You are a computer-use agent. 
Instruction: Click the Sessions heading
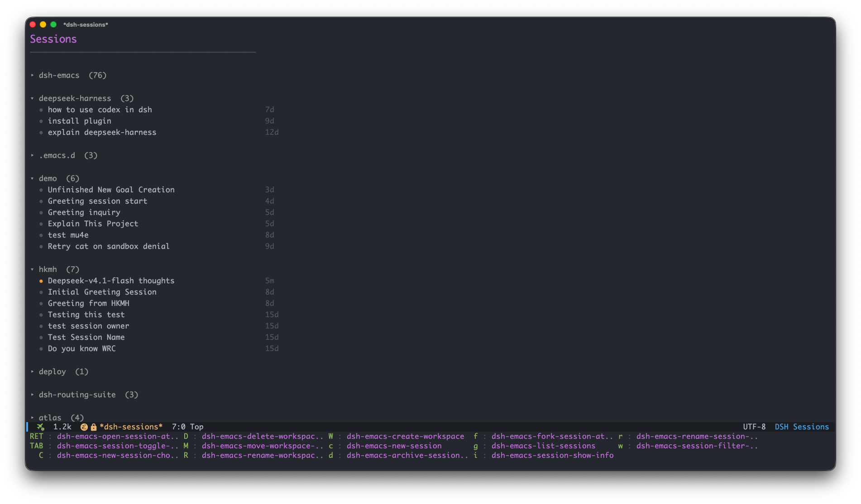click(x=53, y=39)
